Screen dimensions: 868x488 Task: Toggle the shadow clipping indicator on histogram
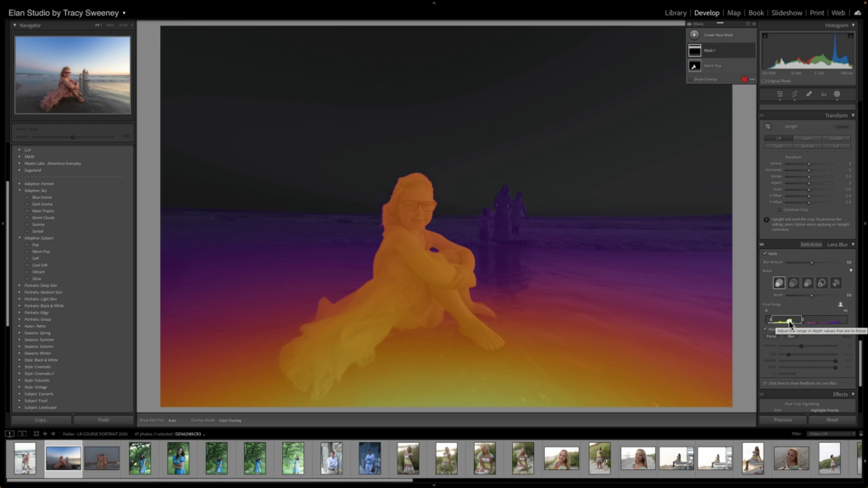coord(765,36)
